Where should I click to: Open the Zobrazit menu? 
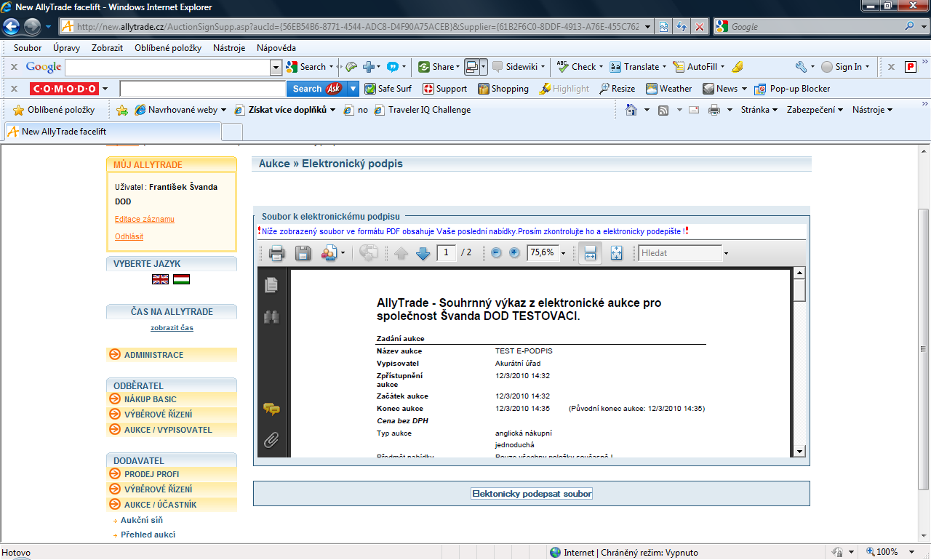point(107,48)
